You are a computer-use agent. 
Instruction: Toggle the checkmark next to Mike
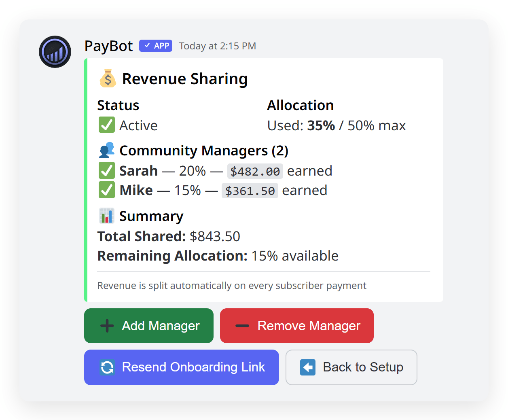coord(106,190)
